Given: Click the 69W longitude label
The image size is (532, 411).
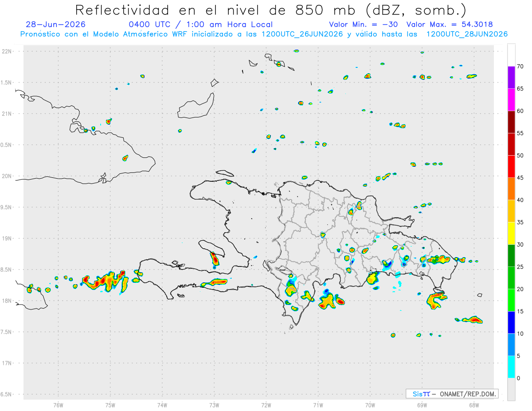Looking at the screenshot, I should tap(422, 405).
